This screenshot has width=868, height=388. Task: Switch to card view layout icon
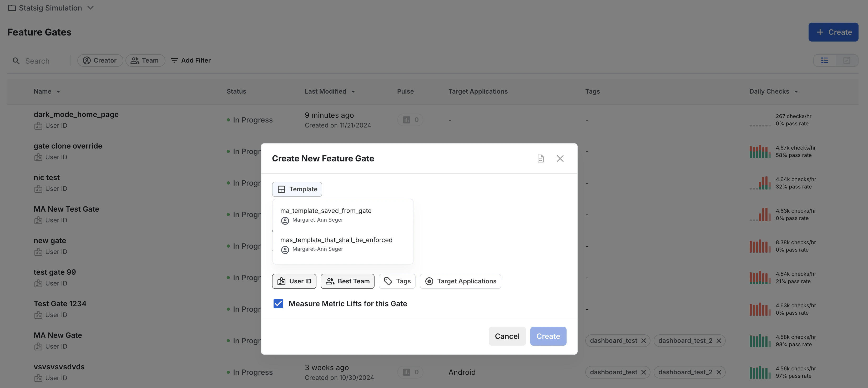click(x=846, y=60)
